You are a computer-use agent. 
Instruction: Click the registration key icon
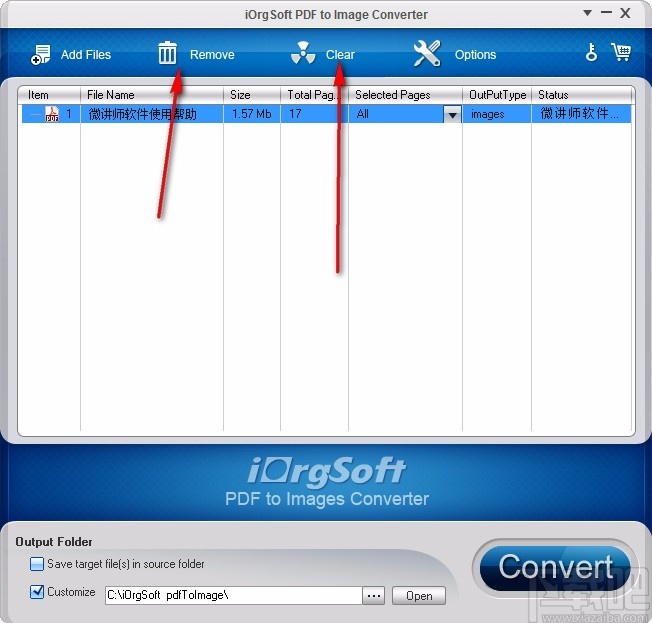click(591, 52)
